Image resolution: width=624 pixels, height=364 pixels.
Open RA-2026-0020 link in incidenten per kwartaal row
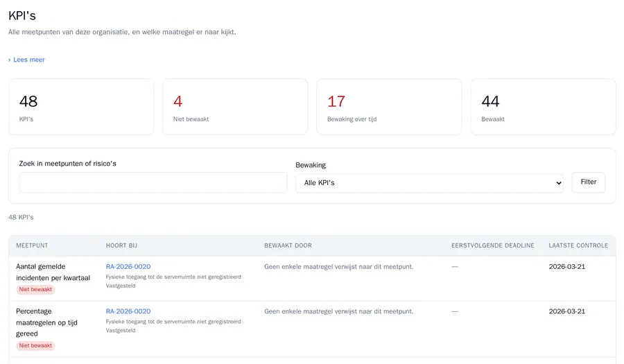tap(128, 266)
